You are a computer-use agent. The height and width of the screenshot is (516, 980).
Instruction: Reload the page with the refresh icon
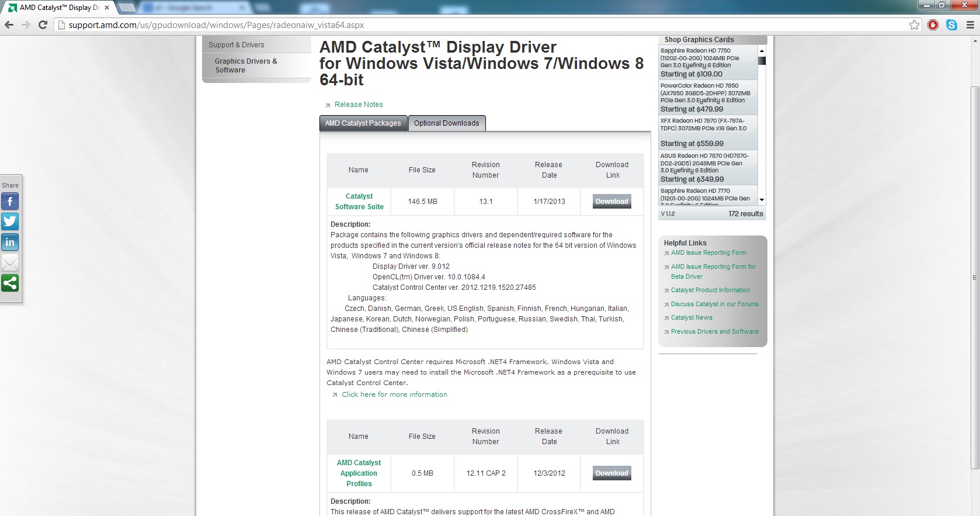43,25
